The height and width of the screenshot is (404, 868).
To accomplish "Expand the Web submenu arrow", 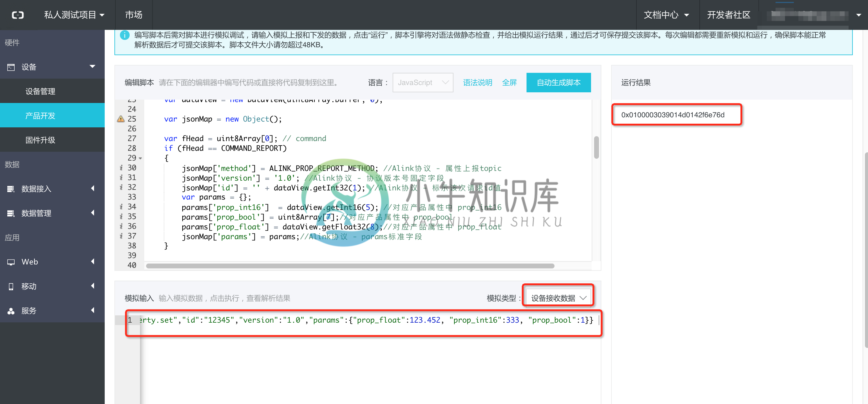I will 93,261.
